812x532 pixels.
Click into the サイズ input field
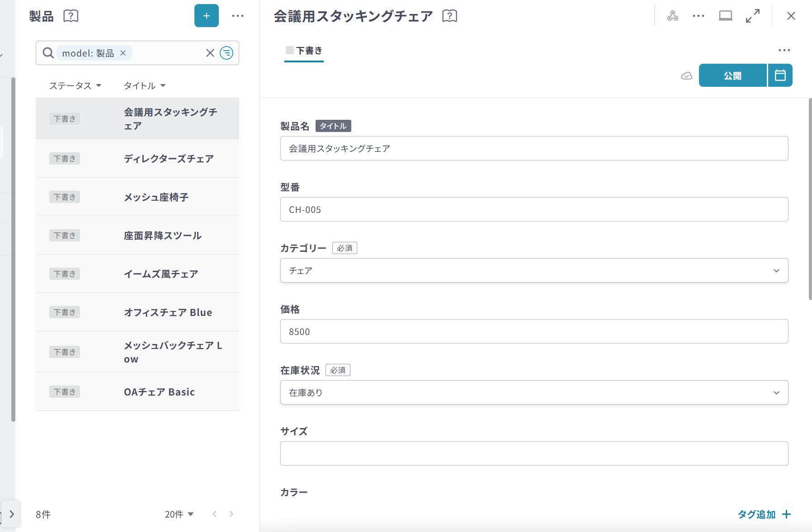(x=534, y=453)
